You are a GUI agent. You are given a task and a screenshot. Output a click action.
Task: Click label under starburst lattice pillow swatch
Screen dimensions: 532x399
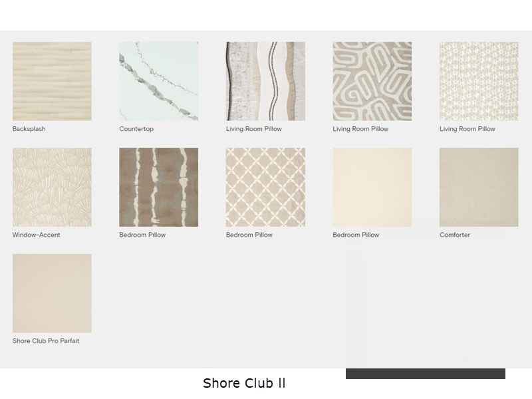click(x=467, y=129)
